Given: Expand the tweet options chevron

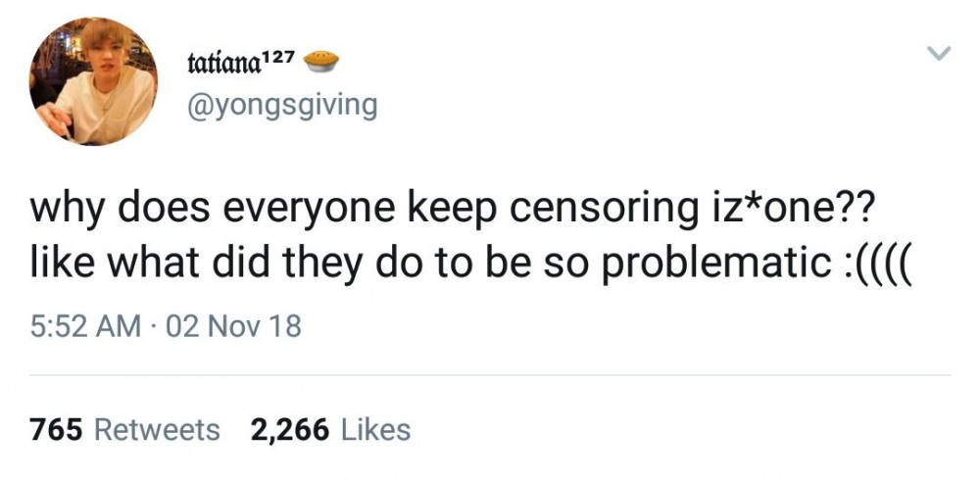Looking at the screenshot, I should point(938,54).
